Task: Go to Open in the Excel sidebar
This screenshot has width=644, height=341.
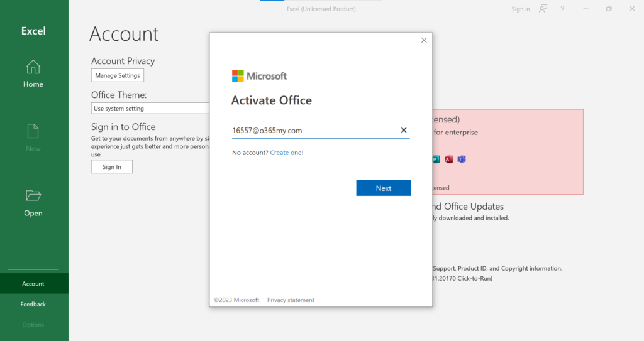Action: 33,203
